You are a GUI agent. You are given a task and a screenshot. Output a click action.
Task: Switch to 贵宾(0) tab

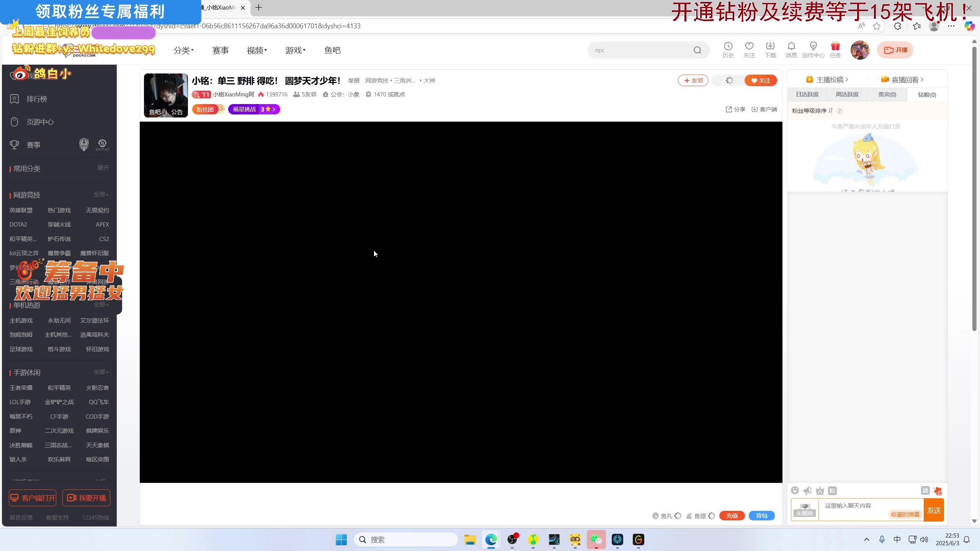coord(887,95)
